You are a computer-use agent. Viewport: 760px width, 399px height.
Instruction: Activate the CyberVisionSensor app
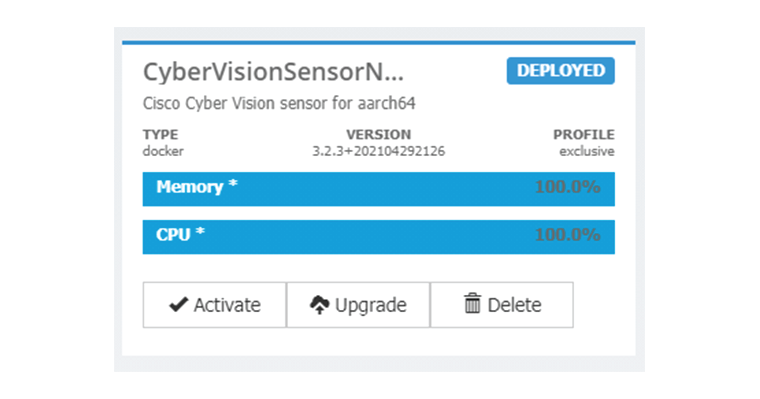[214, 305]
